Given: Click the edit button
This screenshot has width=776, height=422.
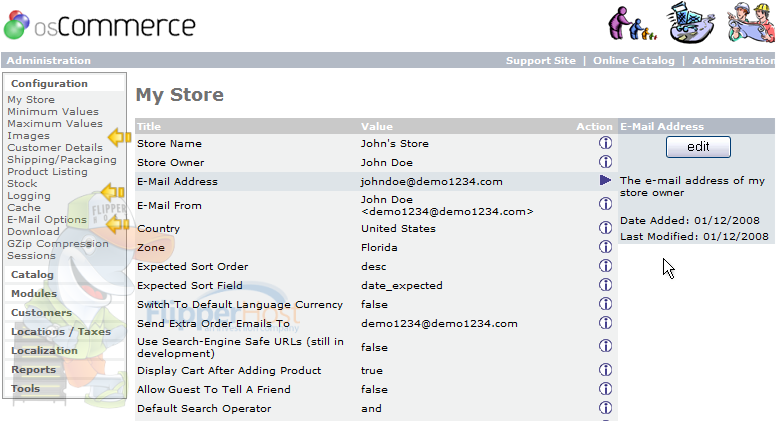Looking at the screenshot, I should (698, 147).
